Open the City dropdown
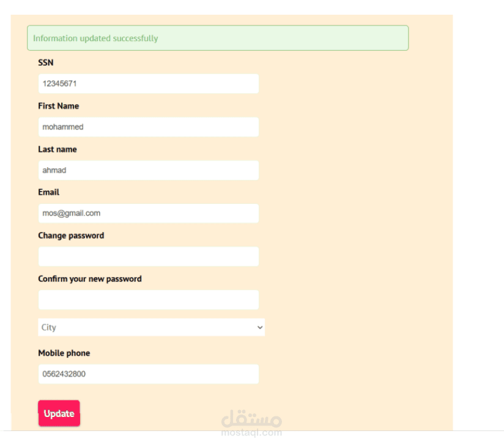504x447 pixels. (x=147, y=328)
